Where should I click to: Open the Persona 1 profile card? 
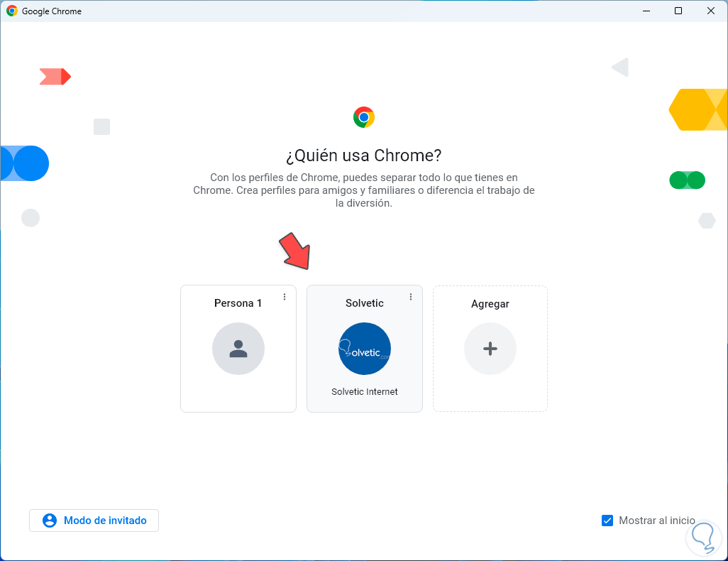238,349
